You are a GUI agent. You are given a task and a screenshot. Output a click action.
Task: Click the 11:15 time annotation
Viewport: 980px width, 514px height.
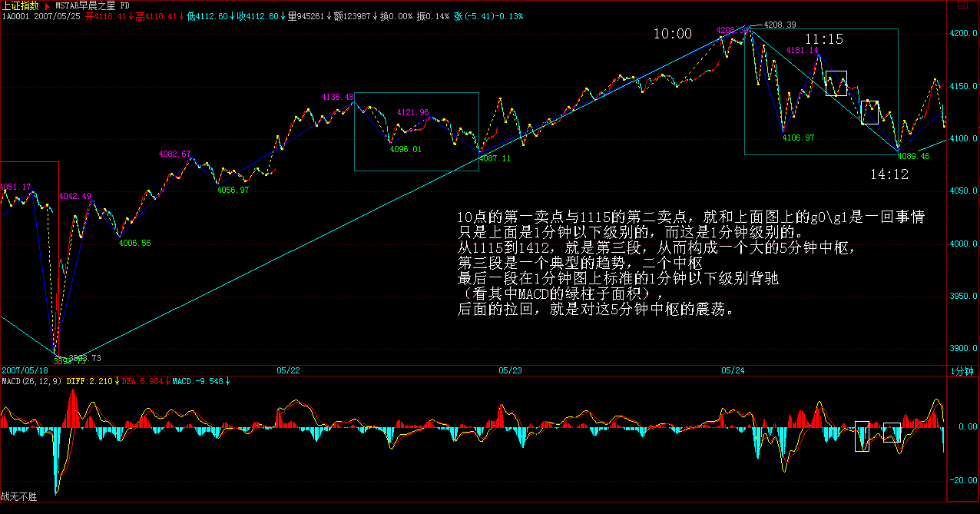[824, 39]
